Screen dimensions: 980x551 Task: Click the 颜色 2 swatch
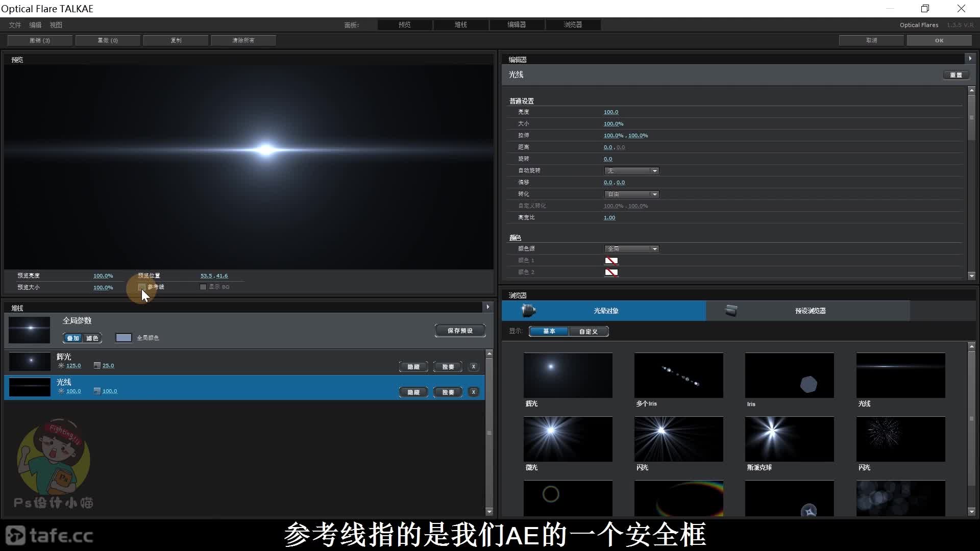pos(611,272)
